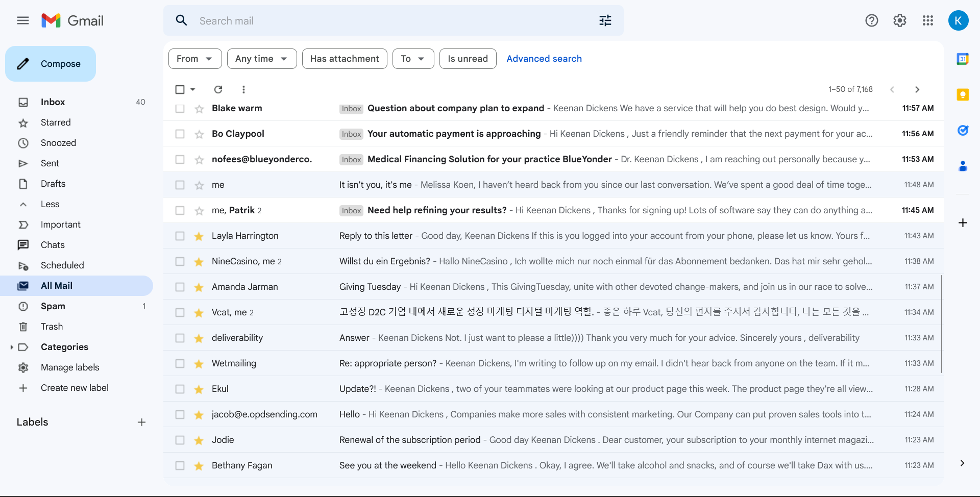The image size is (980, 497).
Task: Open Google Calendar side panel
Action: click(963, 59)
